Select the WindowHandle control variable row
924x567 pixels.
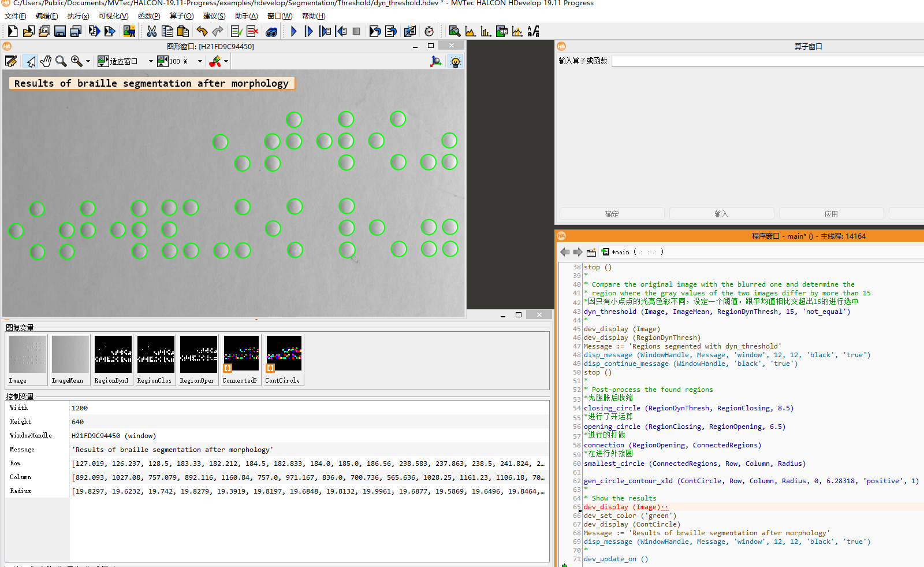click(x=277, y=436)
